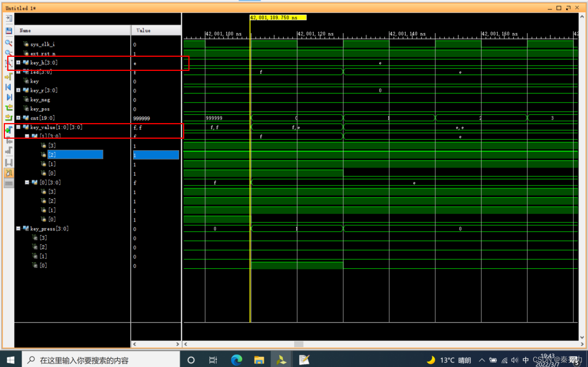
Task: Open Task View on the taskbar
Action: (x=213, y=360)
